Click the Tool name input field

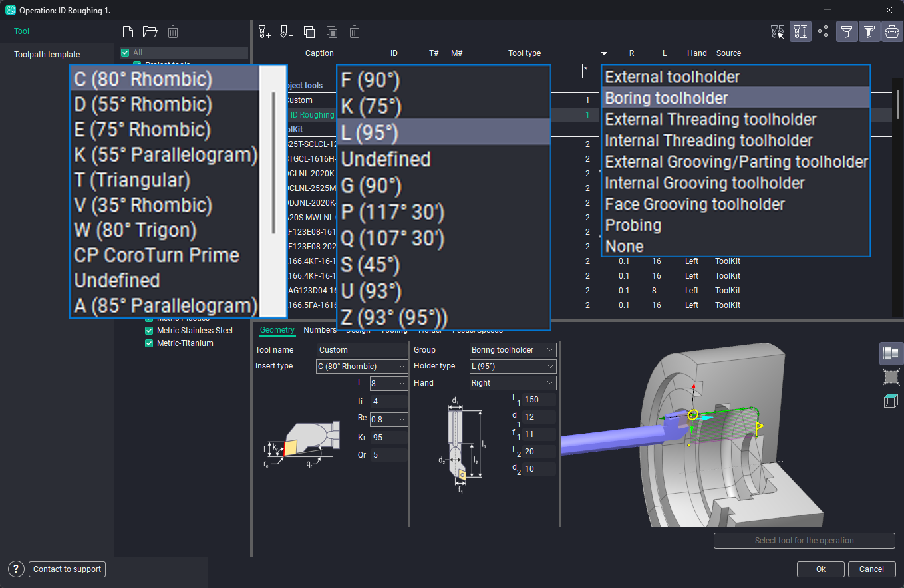[362, 350]
